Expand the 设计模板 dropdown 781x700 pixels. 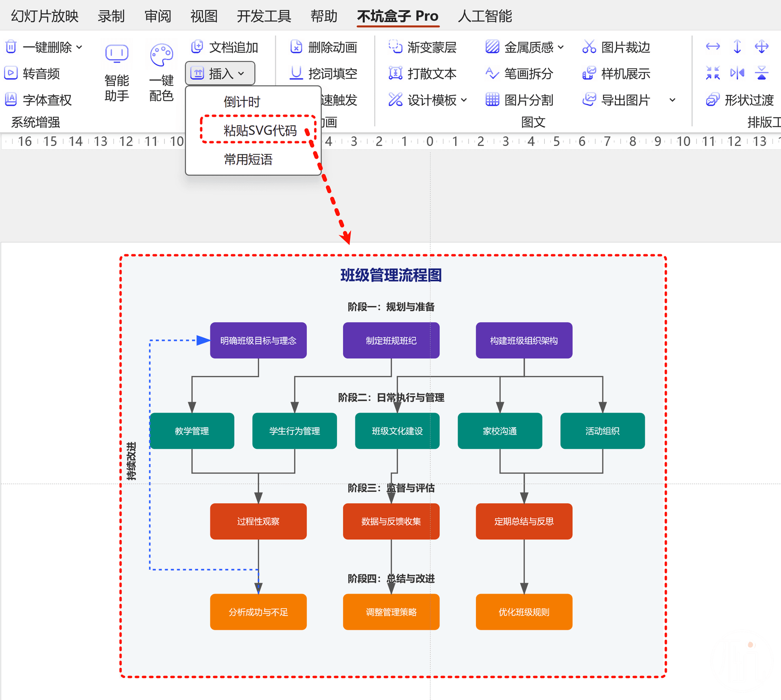click(464, 100)
